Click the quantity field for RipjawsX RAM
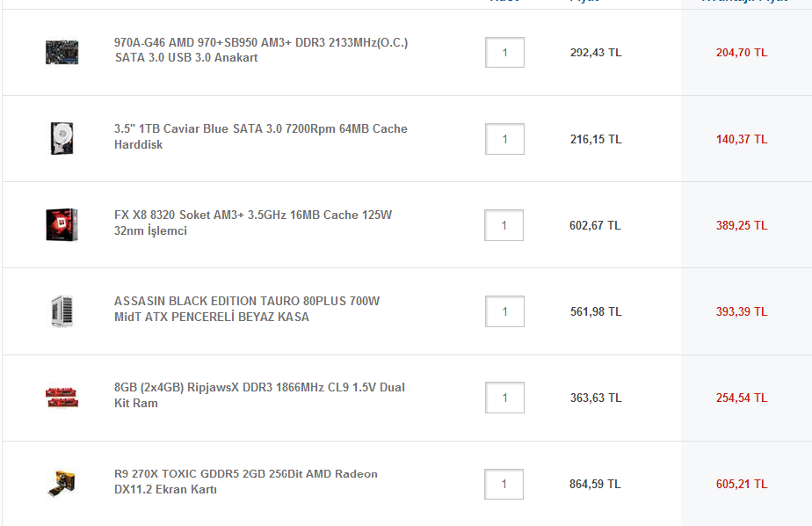812x526 pixels. click(x=505, y=398)
